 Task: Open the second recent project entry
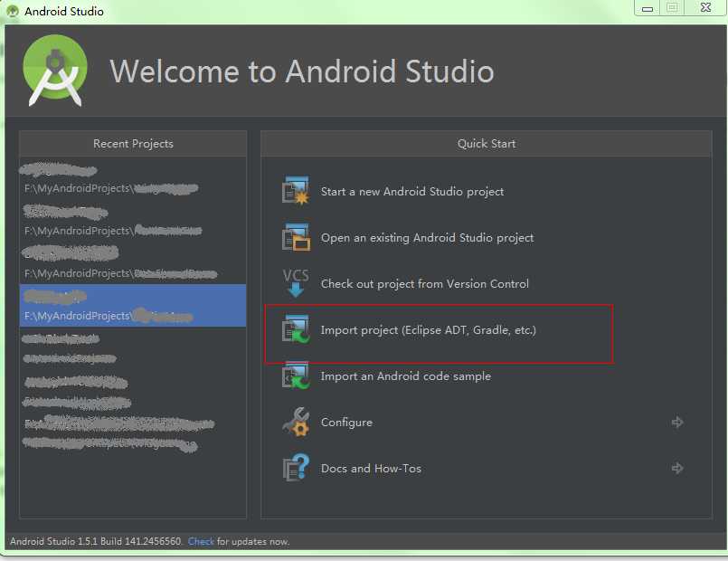pos(133,221)
